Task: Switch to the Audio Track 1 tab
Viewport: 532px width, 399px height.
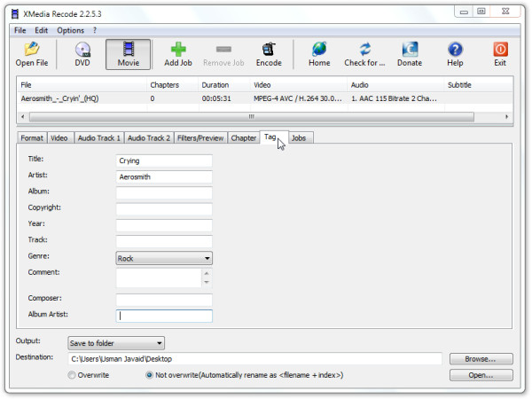Action: coord(99,138)
